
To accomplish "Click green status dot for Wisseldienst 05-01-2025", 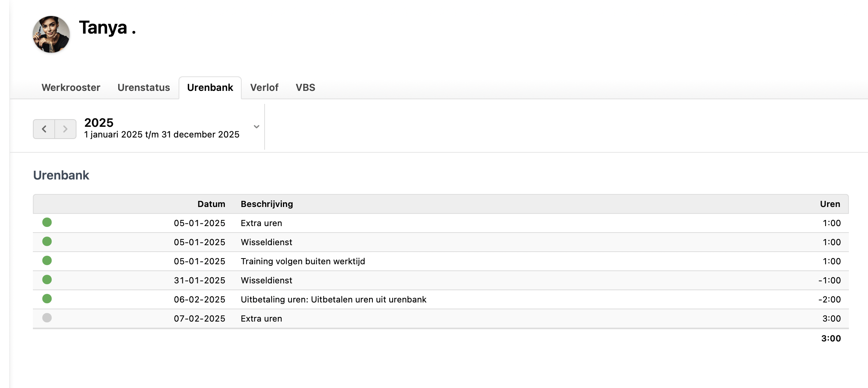I will pyautogui.click(x=47, y=241).
